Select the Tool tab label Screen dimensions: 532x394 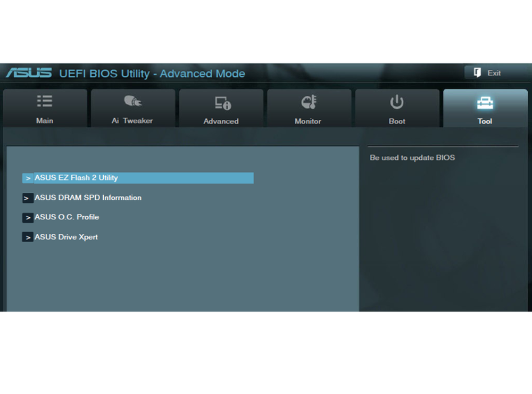(485, 121)
